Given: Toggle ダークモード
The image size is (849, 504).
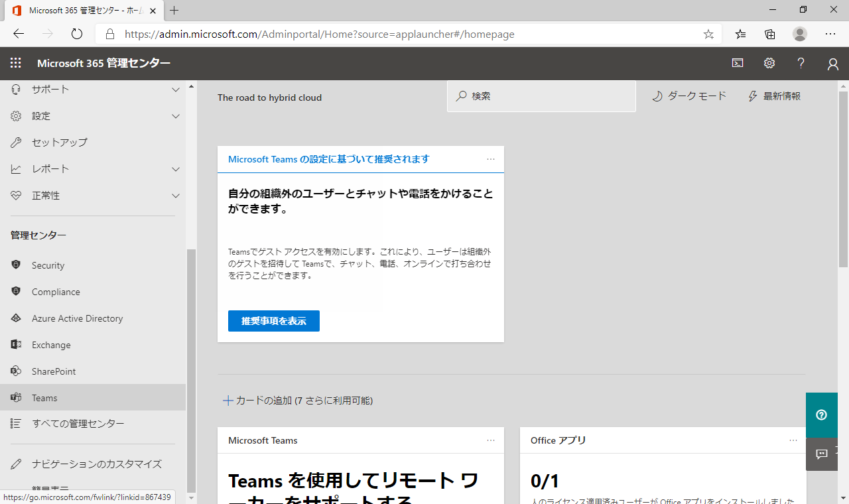Looking at the screenshot, I should tap(689, 96).
